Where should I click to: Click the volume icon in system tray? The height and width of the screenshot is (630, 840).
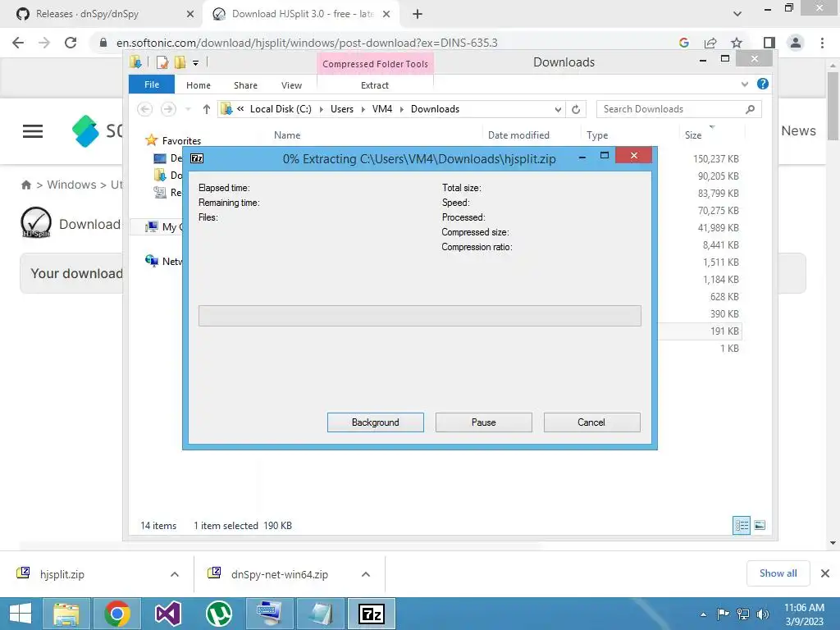(763, 614)
